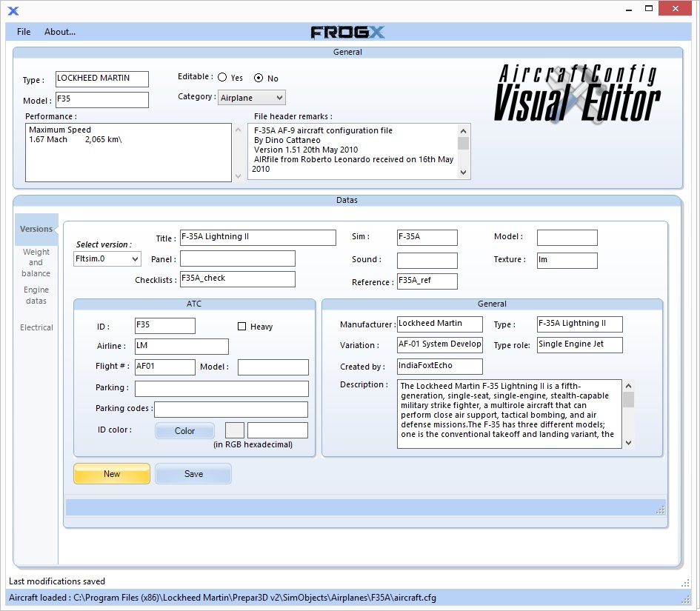Expand the Select version dropdown Fltsim.0
Image resolution: width=700 pixels, height=611 pixels.
(x=107, y=259)
